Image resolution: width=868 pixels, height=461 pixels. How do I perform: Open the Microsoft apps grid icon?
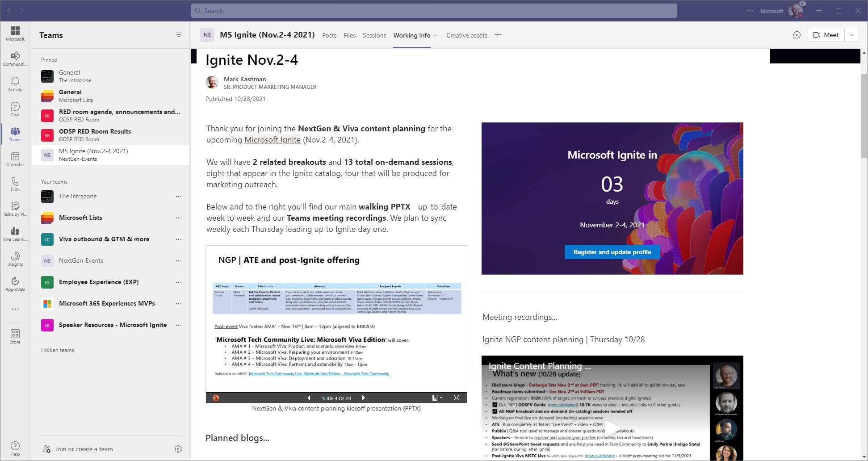15,34
